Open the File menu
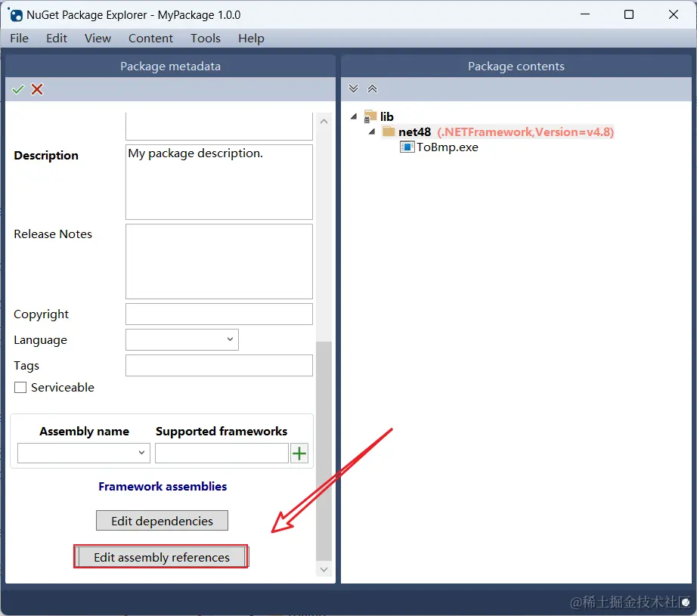697x616 pixels. pyautogui.click(x=19, y=39)
